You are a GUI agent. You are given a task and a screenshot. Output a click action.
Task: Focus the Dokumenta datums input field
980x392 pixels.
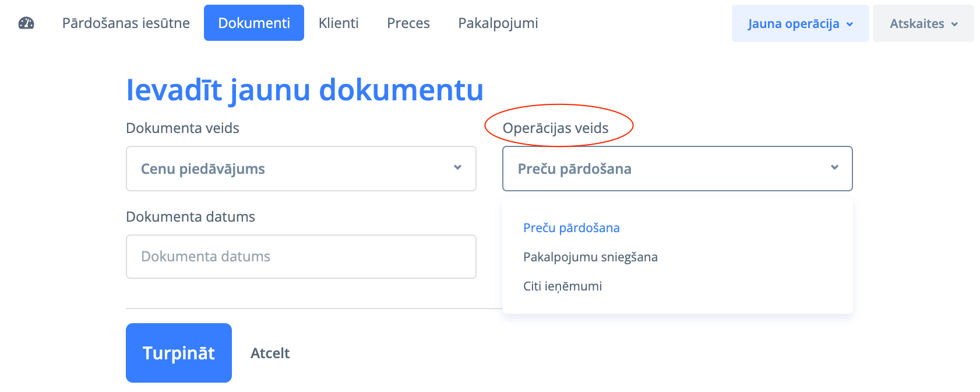tap(301, 257)
